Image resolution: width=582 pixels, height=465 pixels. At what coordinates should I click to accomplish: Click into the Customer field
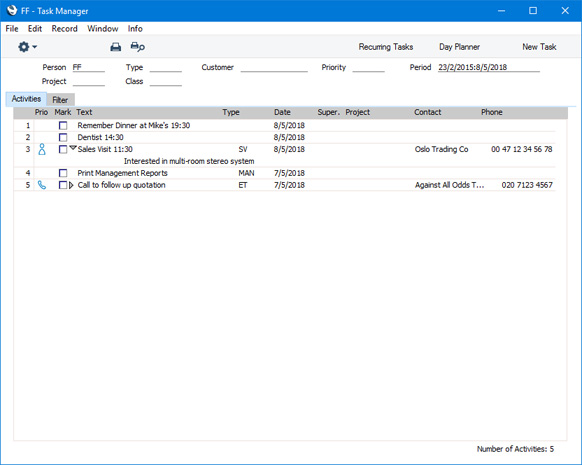click(274, 68)
